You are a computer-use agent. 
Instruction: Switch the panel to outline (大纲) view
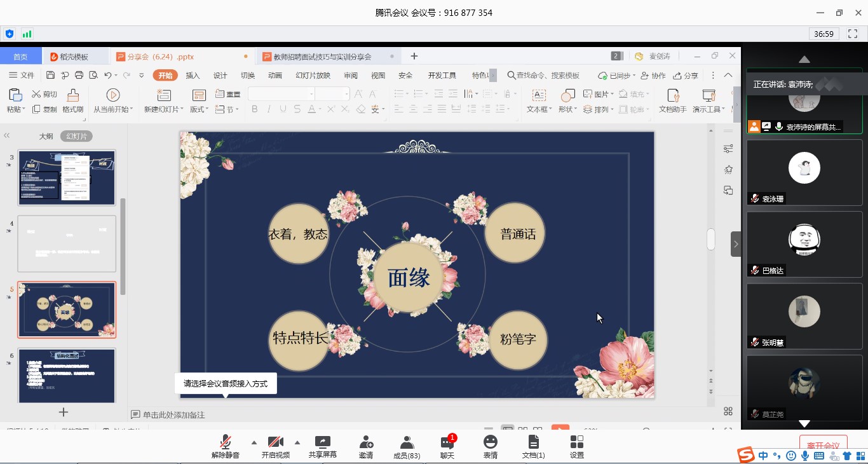click(x=46, y=136)
